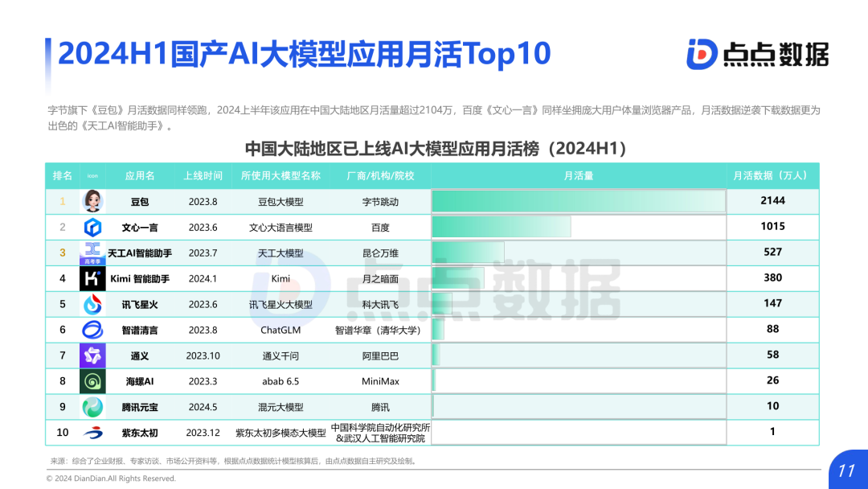Click the vendor cell 昆仑万维

click(380, 253)
